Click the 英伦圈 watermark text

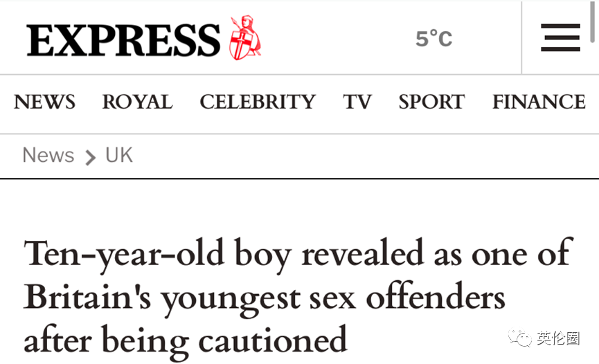point(557,338)
